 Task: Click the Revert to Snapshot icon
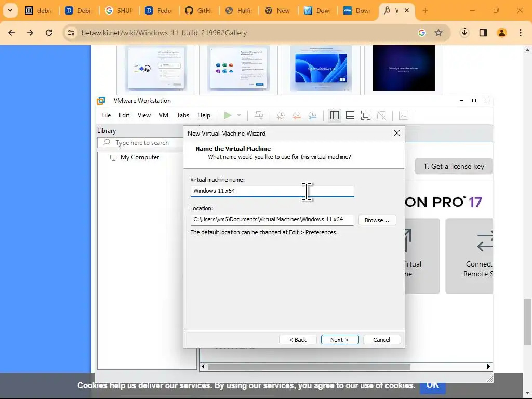(x=297, y=115)
